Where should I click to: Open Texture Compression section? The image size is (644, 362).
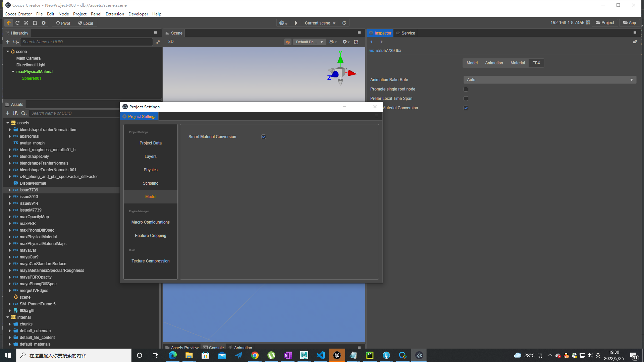click(151, 261)
